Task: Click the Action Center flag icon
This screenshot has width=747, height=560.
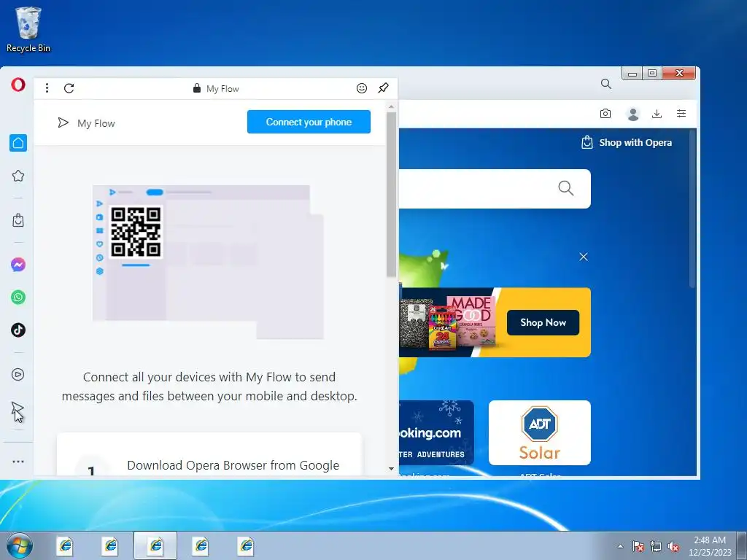Action: click(x=638, y=546)
